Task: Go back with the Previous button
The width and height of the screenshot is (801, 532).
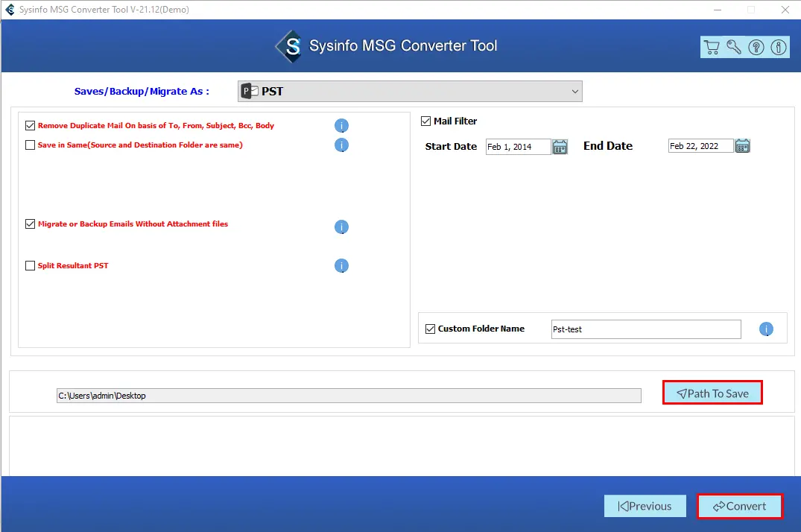Action: coord(645,506)
